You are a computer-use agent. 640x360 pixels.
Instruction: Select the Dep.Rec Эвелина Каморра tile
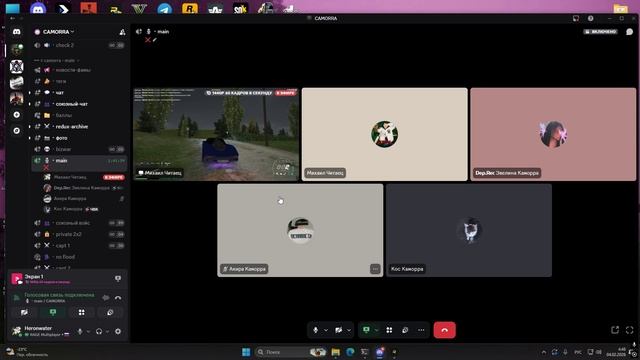click(x=553, y=134)
